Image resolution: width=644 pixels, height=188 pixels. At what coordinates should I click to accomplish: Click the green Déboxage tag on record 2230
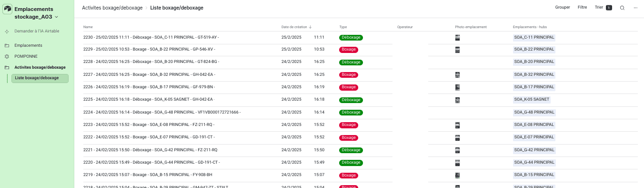click(351, 37)
